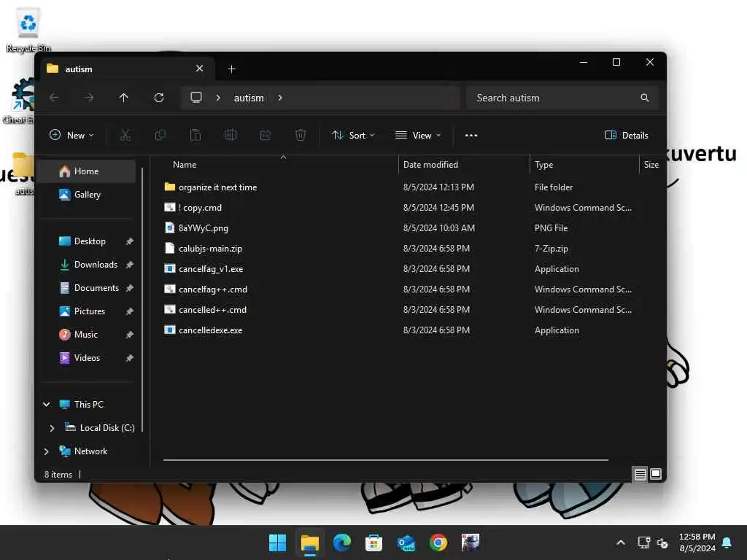Viewport: 747px width, 560px height.
Task: Click the navigation pane vertical scrollbar
Action: point(142,300)
